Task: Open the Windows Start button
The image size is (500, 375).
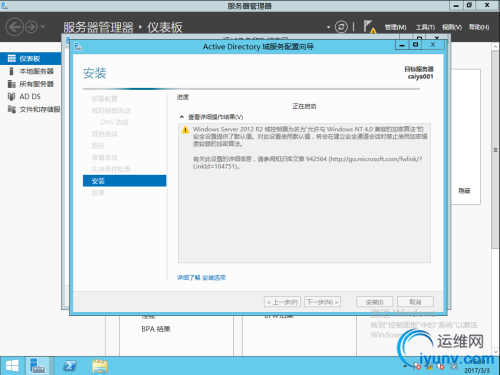Action: pos(12,366)
